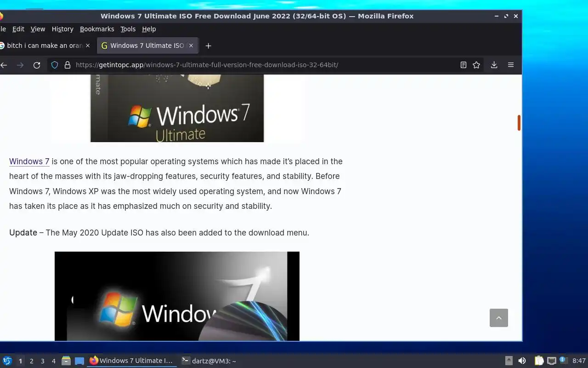
Task: Click the orange page scrollbar thumb
Action: tap(519, 123)
